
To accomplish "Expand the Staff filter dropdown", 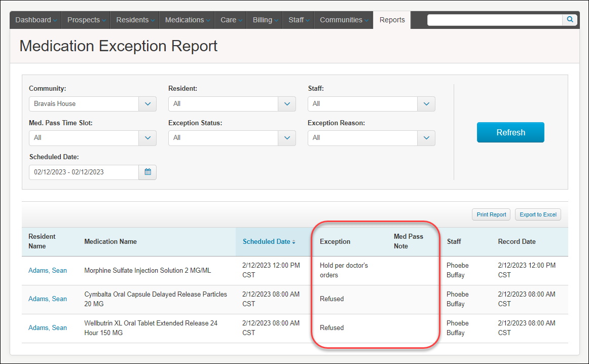I will pos(426,104).
